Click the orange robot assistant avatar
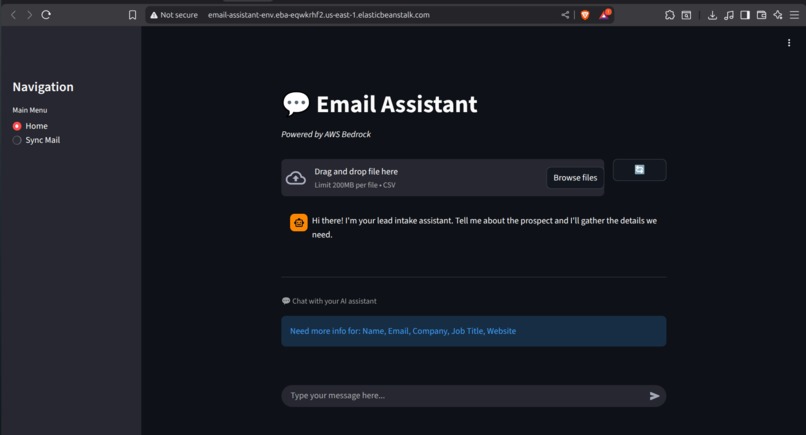 (299, 223)
